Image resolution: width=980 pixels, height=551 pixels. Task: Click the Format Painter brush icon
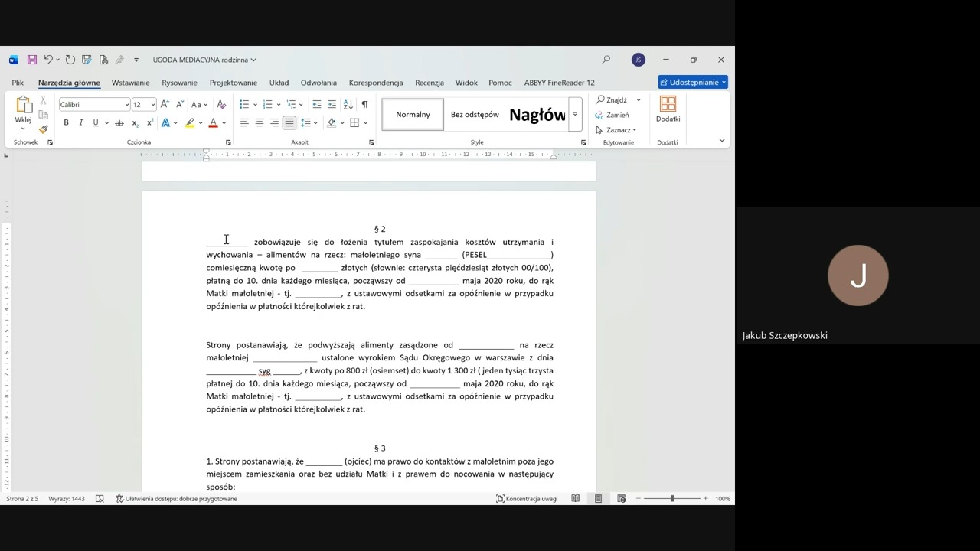click(x=44, y=129)
